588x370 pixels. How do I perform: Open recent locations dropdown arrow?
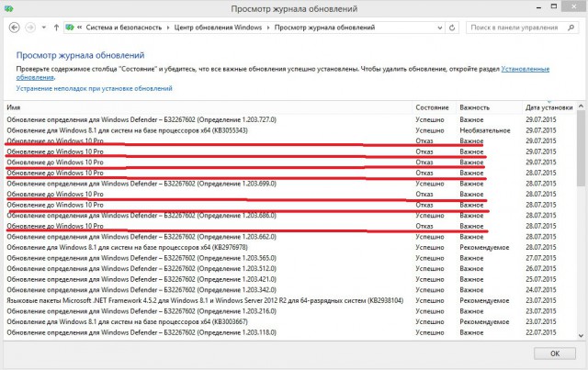point(44,28)
